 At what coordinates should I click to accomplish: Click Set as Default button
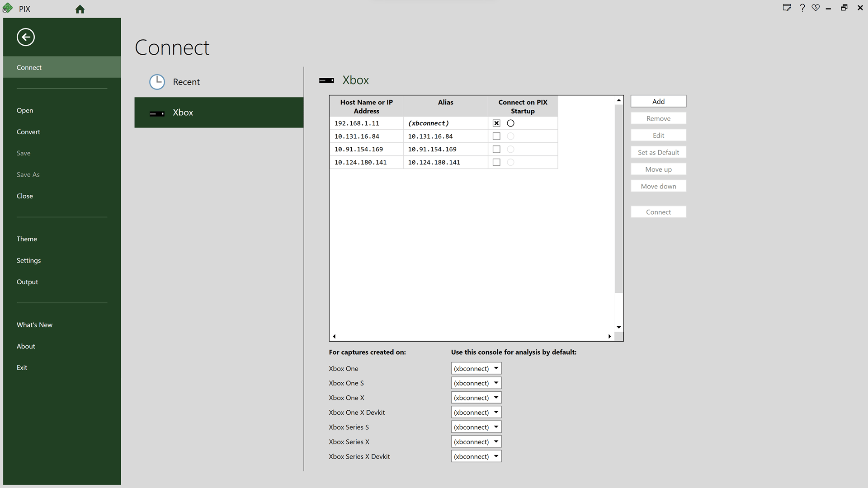(x=658, y=153)
